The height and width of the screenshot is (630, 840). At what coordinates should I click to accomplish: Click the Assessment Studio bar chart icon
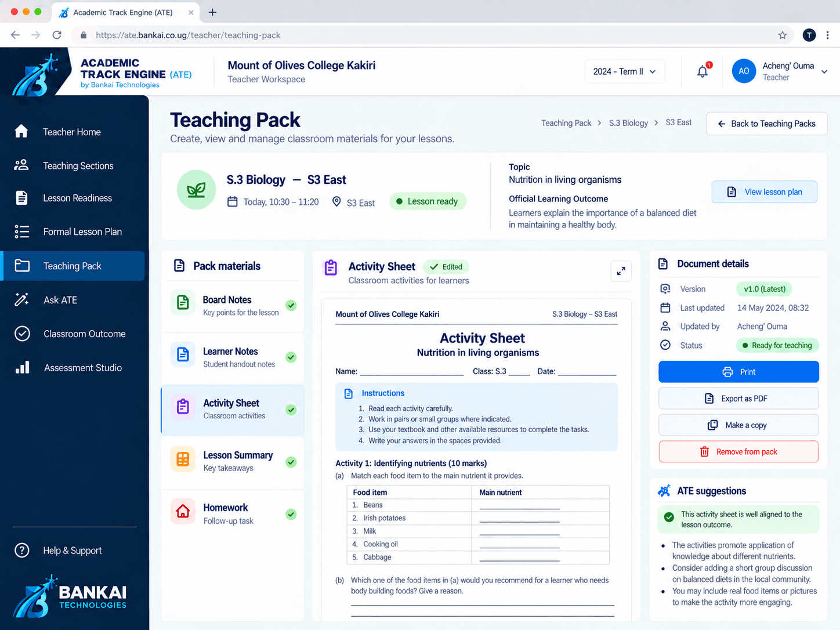click(22, 367)
